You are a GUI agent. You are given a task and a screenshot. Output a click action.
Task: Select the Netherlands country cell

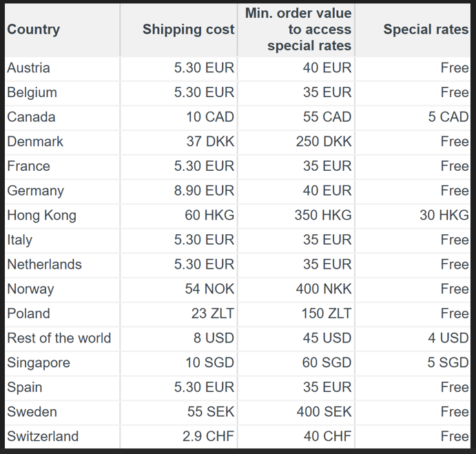(x=45, y=265)
